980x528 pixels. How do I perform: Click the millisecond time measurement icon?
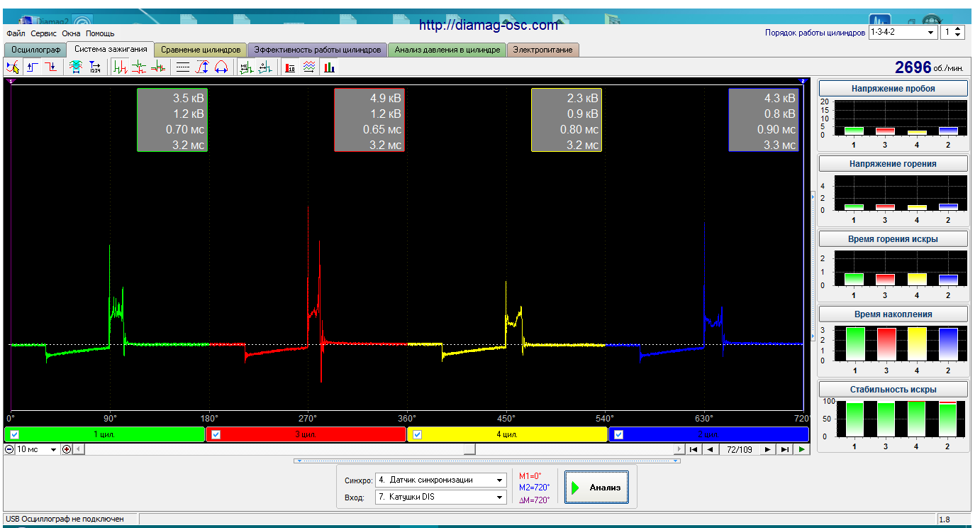tap(246, 67)
